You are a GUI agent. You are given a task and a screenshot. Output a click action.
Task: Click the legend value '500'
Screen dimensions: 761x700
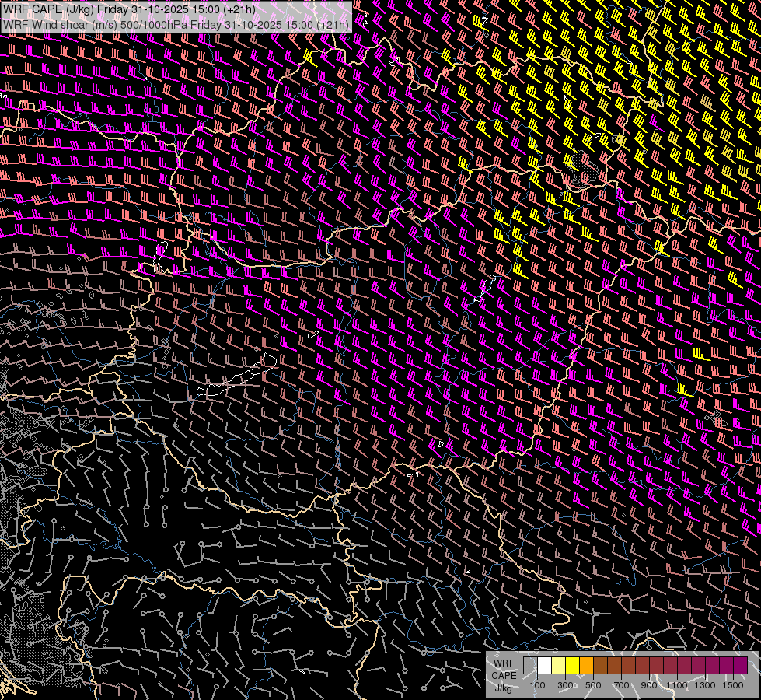click(593, 685)
